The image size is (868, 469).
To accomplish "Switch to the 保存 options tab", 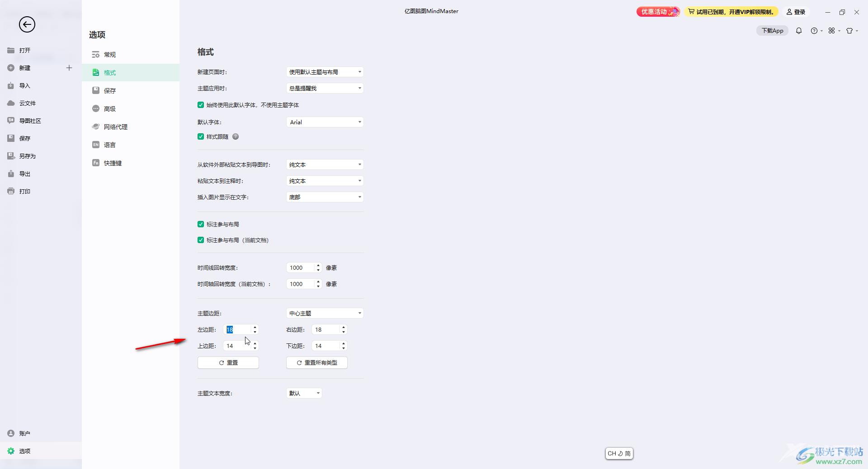I will (x=131, y=90).
